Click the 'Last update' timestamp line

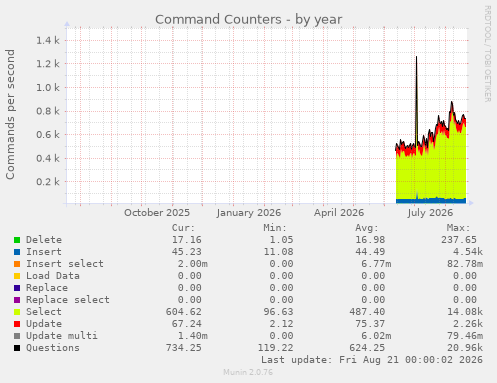click(x=372, y=360)
